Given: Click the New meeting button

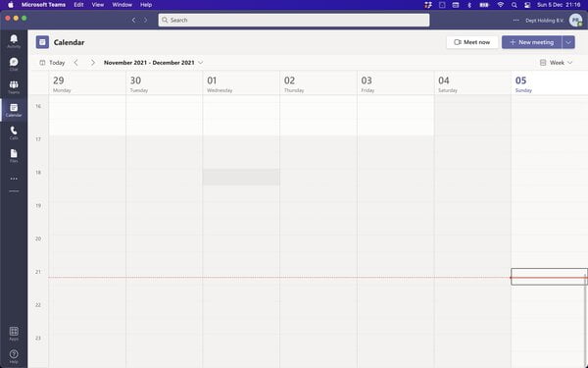Looking at the screenshot, I should tap(532, 42).
